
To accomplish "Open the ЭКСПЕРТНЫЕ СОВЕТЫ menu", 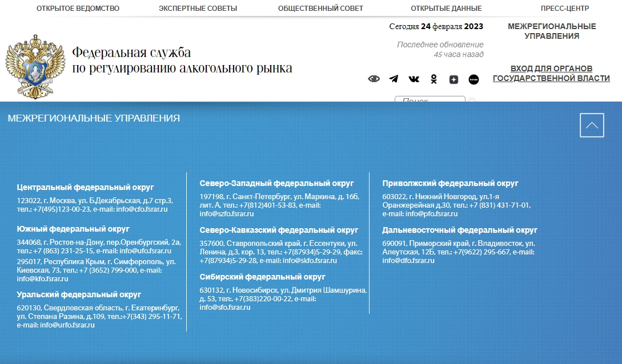I will click(198, 9).
